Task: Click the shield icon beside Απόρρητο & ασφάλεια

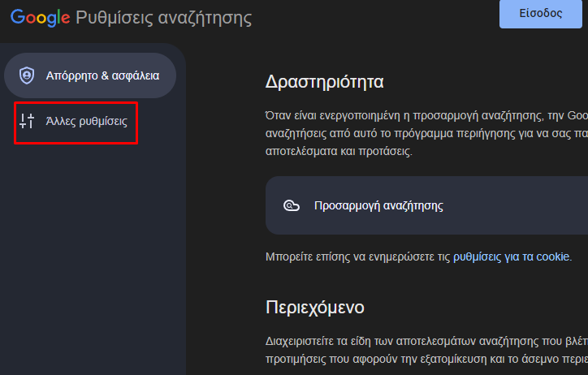Action: coord(27,75)
